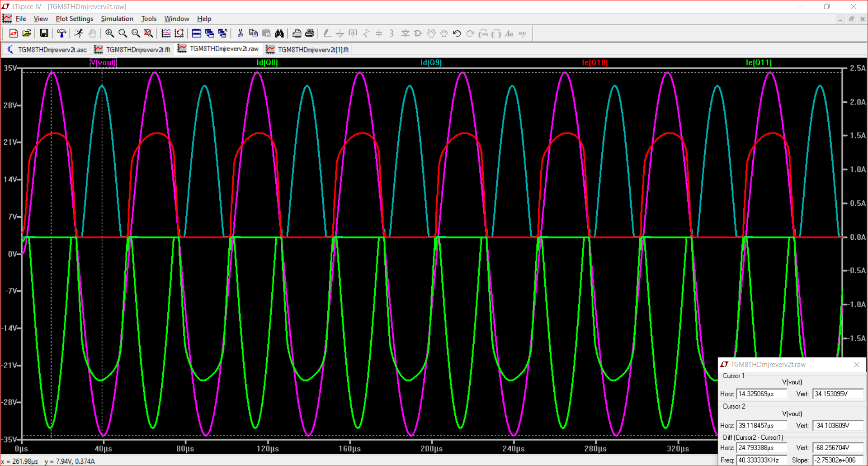Viewport: 868px width, 466px height.
Task: Switch to TGM8THDmjreverv2t.fft tab
Action: pyautogui.click(x=132, y=49)
